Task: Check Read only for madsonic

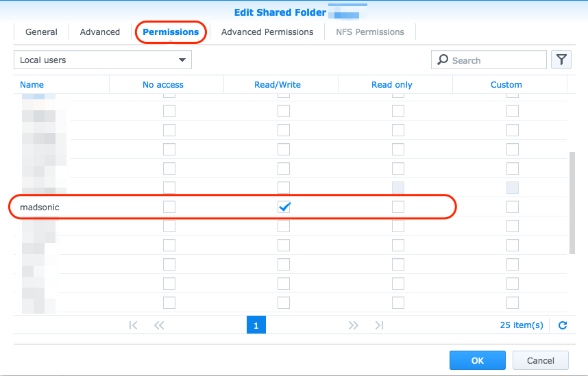Action: (398, 207)
